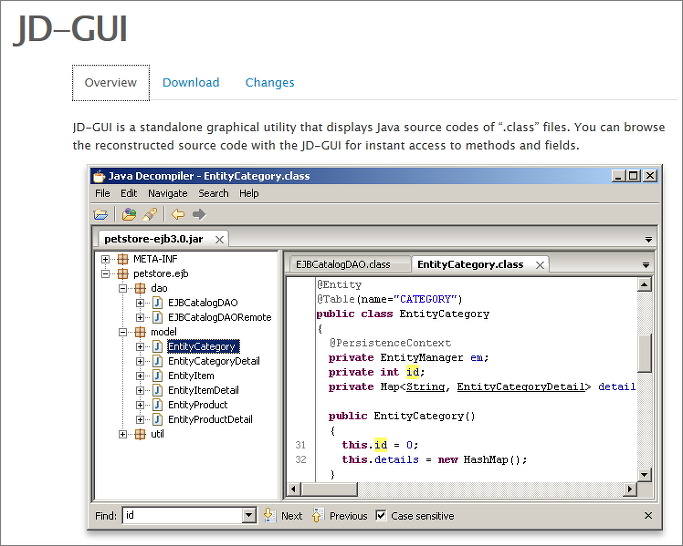Click the EntityCategoryDetail class file icon
The height and width of the screenshot is (546, 683).
click(x=157, y=361)
